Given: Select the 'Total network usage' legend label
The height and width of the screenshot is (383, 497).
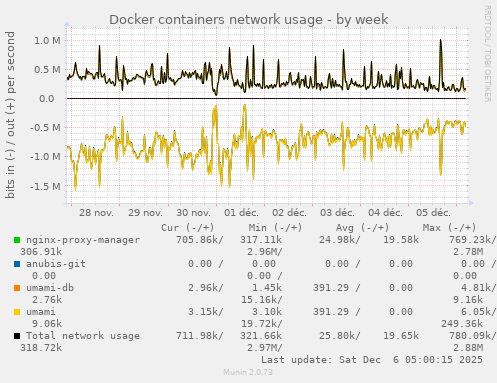Looking at the screenshot, I should pyautogui.click(x=83, y=336).
